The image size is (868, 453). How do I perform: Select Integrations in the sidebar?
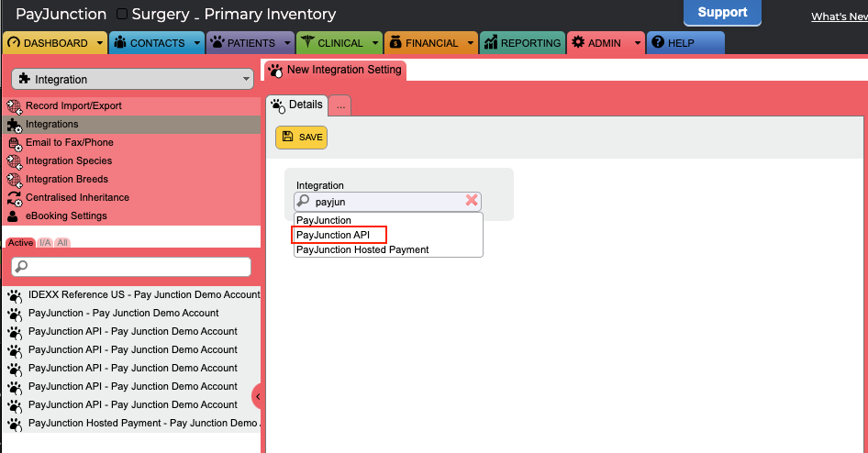(132, 125)
